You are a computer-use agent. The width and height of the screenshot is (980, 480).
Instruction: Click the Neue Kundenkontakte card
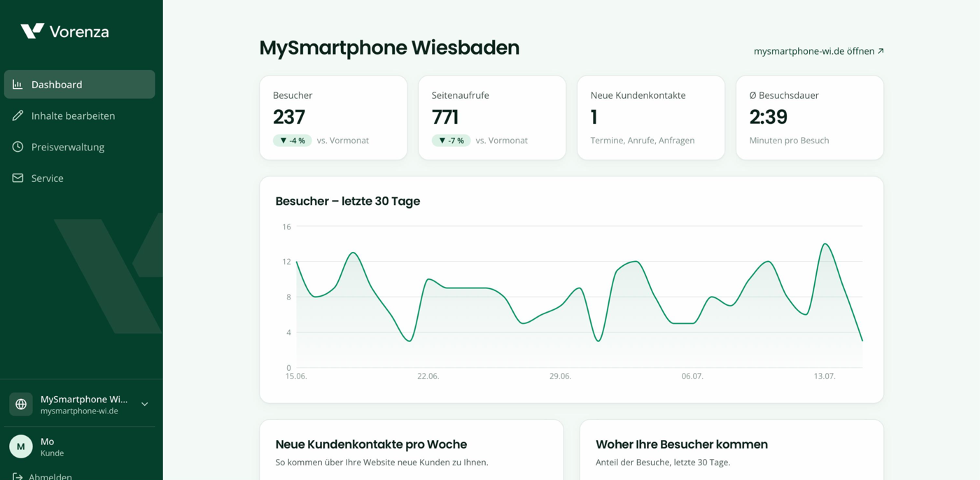click(651, 118)
